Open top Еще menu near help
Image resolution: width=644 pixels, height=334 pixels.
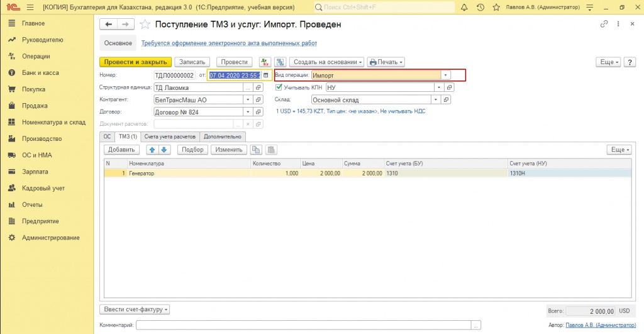[x=608, y=62]
